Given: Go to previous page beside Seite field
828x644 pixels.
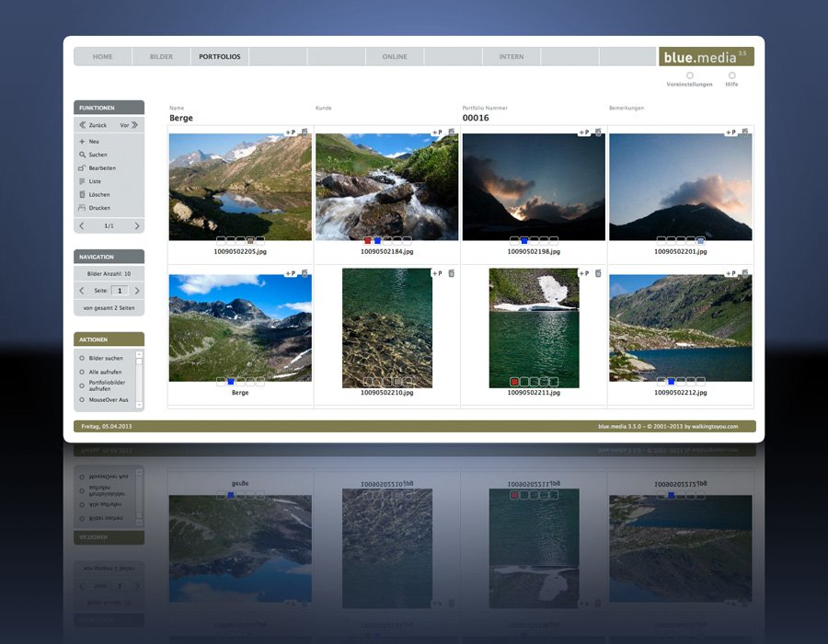Looking at the screenshot, I should coord(82,291).
